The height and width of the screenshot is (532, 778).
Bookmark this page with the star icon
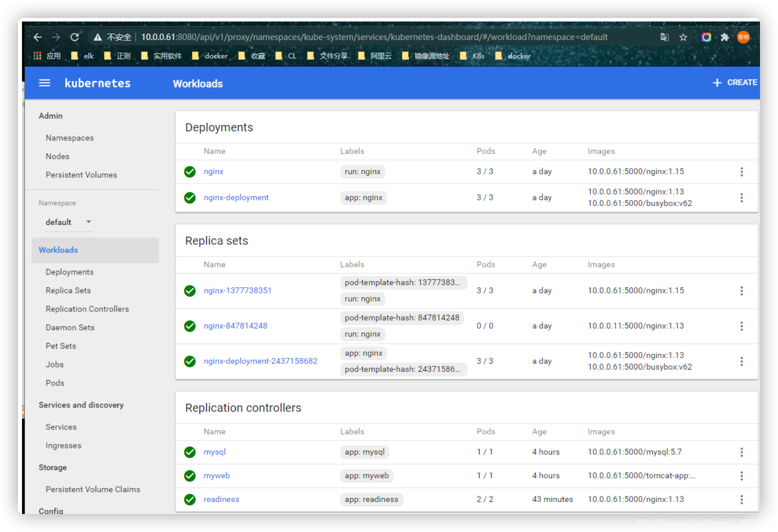[x=683, y=37]
